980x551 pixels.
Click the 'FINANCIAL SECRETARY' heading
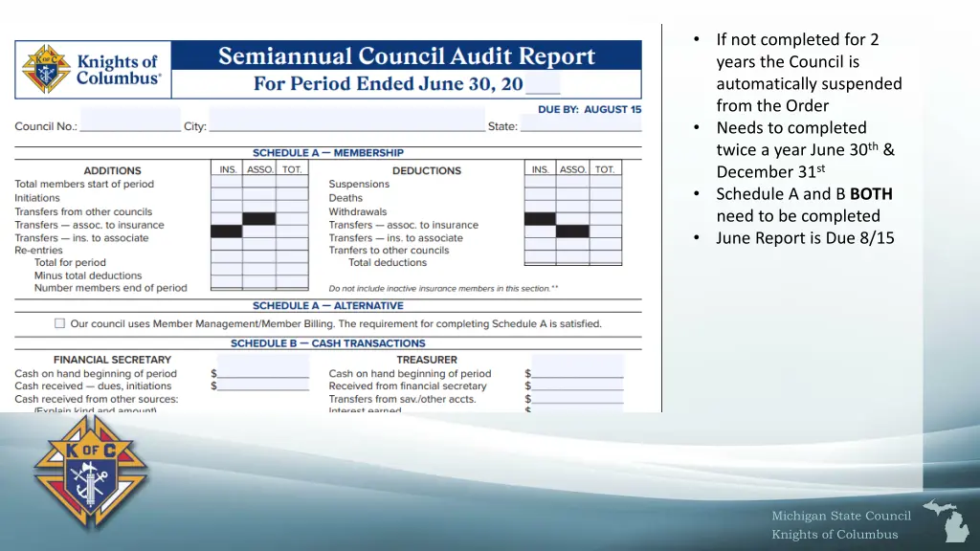[113, 360]
